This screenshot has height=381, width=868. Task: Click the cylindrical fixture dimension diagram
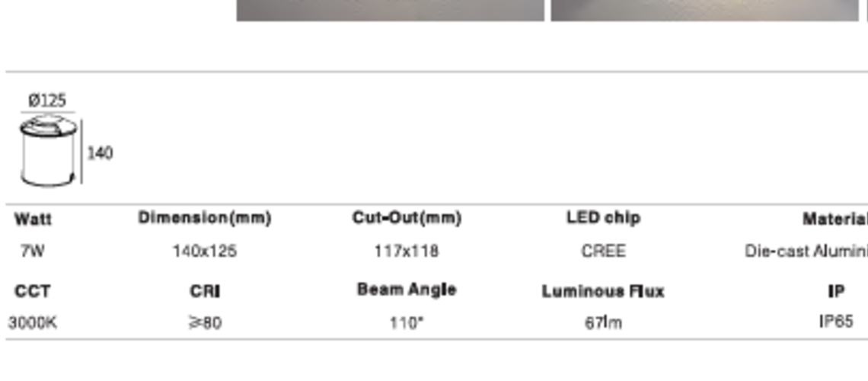coord(49,151)
